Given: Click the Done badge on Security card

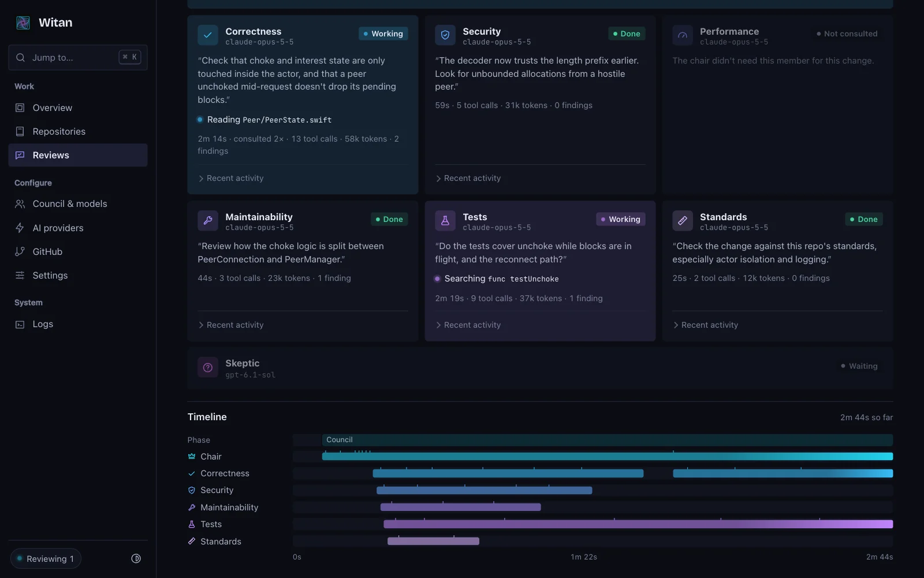Looking at the screenshot, I should click(x=627, y=34).
